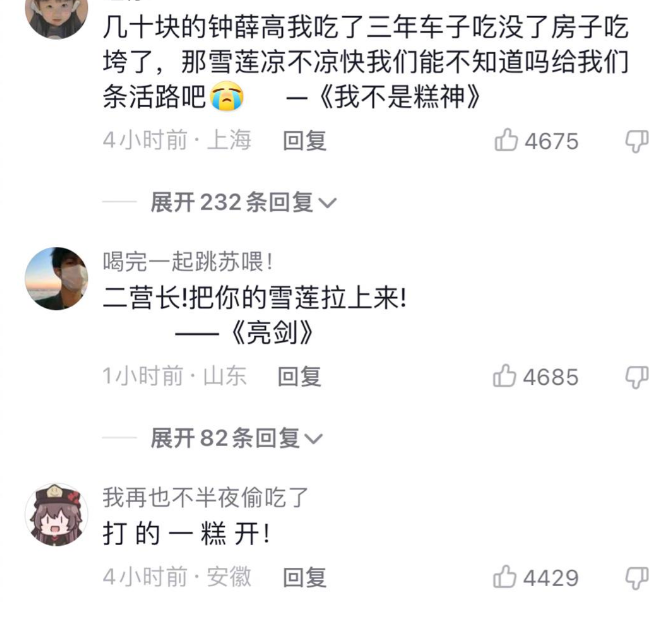Like the 打的一糕开 comment
Image resolution: width=669 pixels, height=617 pixels.
[x=505, y=576]
